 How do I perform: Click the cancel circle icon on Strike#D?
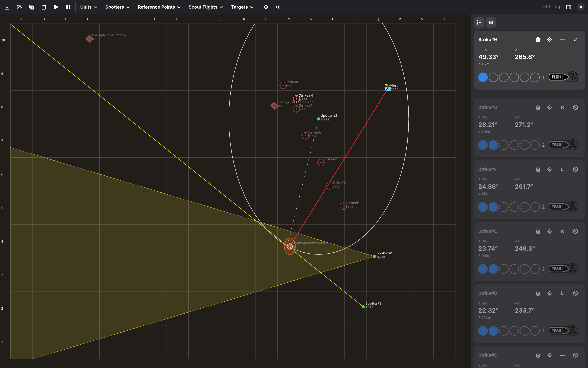coord(575,293)
